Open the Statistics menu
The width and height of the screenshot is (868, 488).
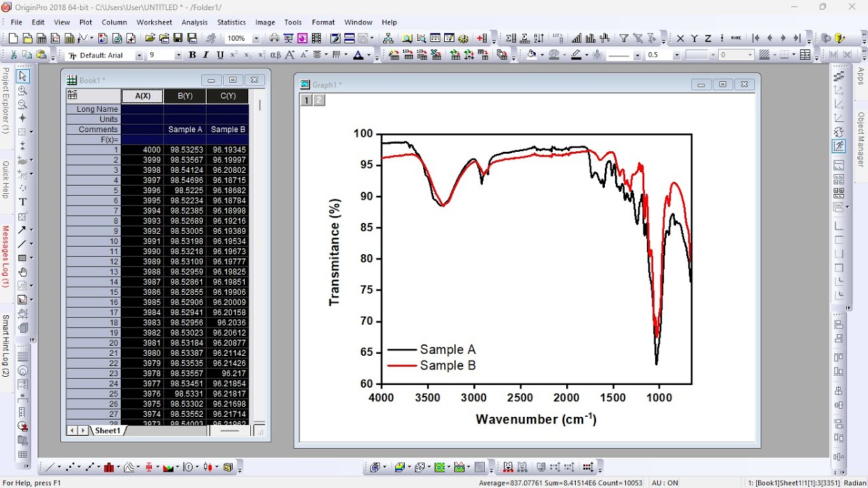pos(231,22)
